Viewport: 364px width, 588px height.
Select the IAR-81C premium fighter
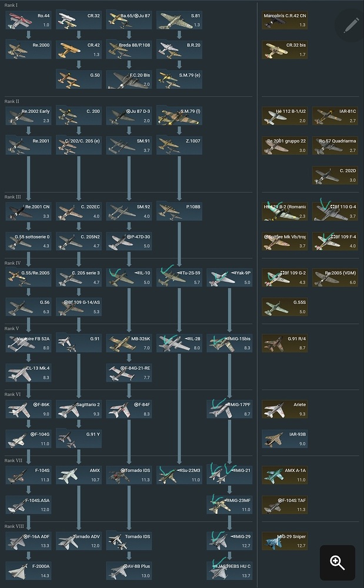tap(335, 116)
